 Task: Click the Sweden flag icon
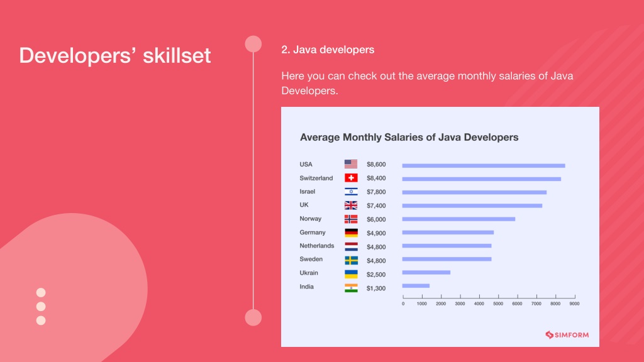click(351, 260)
